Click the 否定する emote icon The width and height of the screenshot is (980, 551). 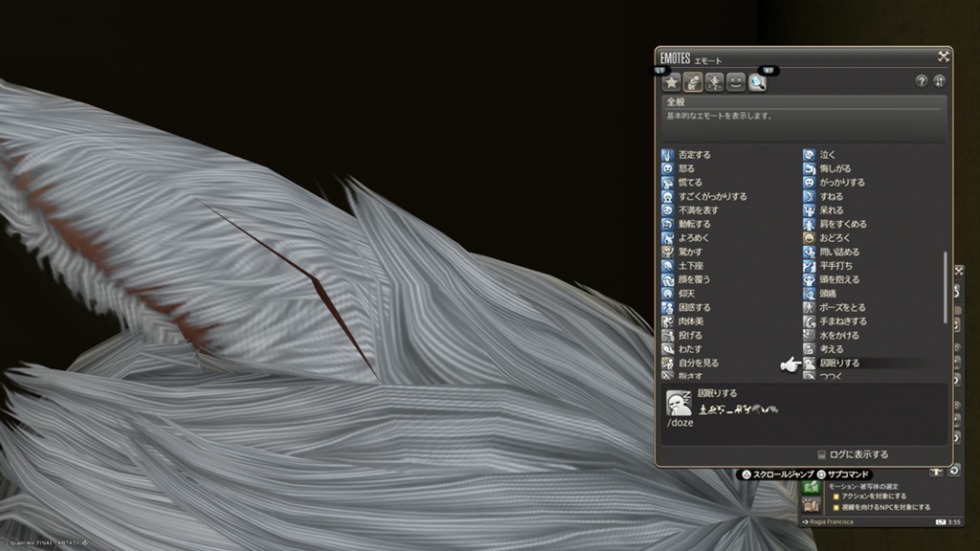point(667,155)
